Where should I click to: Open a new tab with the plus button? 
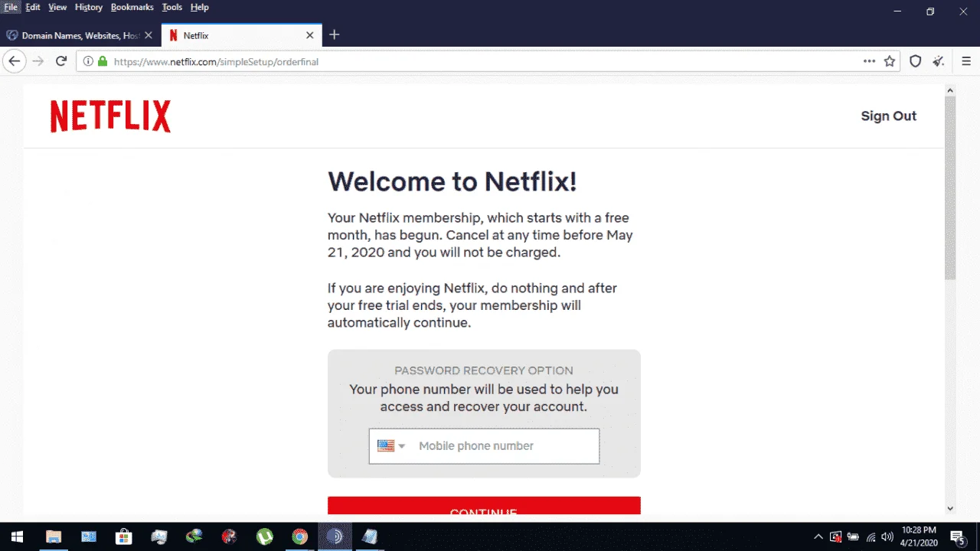pos(334,35)
